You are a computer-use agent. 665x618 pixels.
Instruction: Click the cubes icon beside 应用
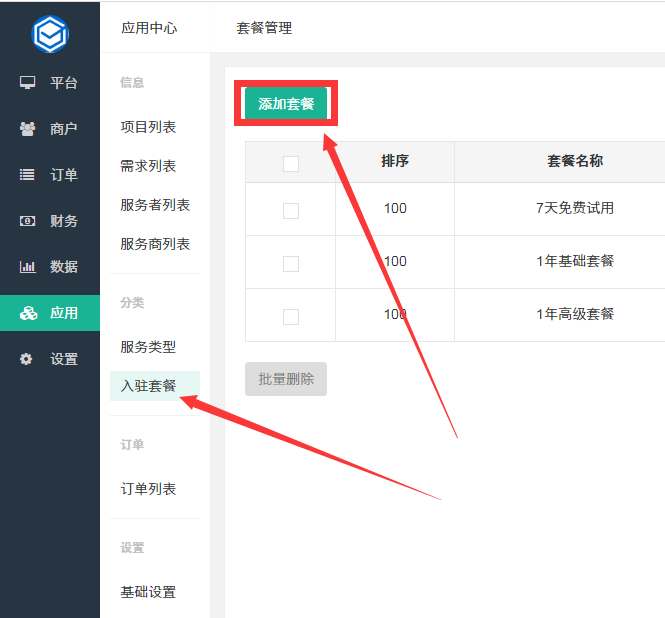point(28,313)
